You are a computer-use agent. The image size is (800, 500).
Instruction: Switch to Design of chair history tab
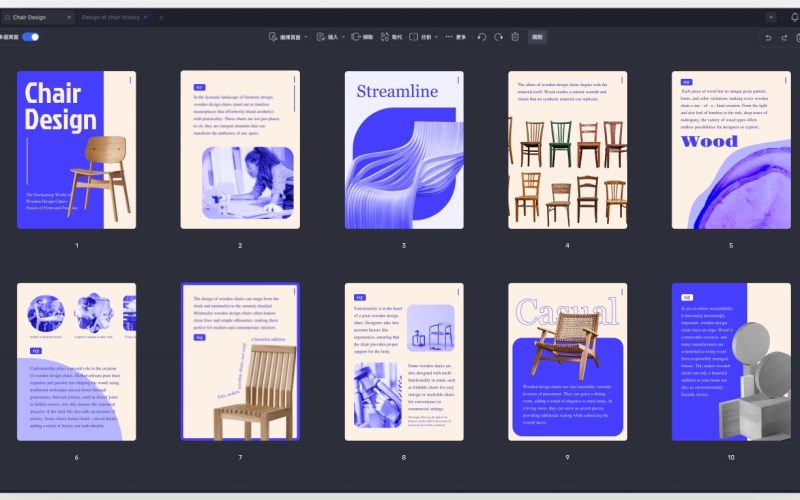[x=110, y=17]
